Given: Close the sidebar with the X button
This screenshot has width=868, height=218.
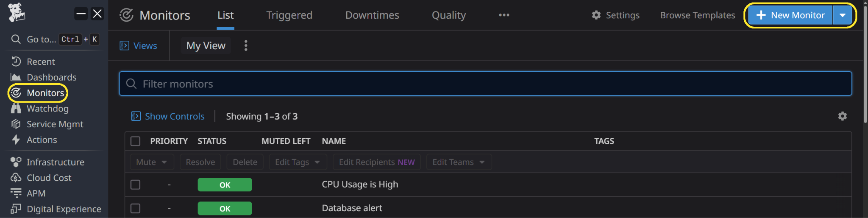Looking at the screenshot, I should [97, 14].
